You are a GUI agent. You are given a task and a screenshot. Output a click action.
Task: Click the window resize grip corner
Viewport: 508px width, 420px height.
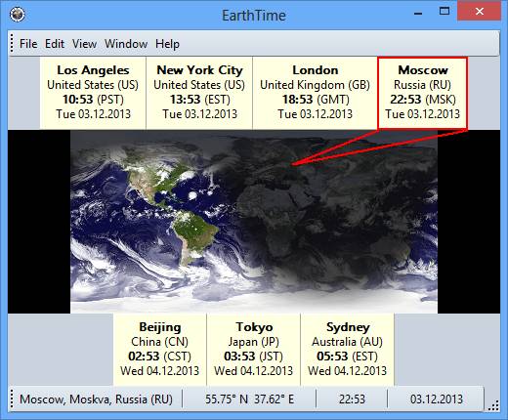click(494, 405)
